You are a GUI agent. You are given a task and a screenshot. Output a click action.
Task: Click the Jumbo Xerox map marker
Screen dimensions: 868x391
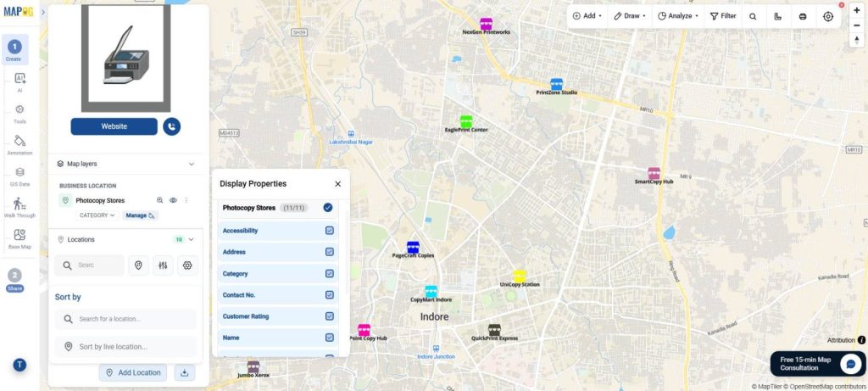point(253,366)
